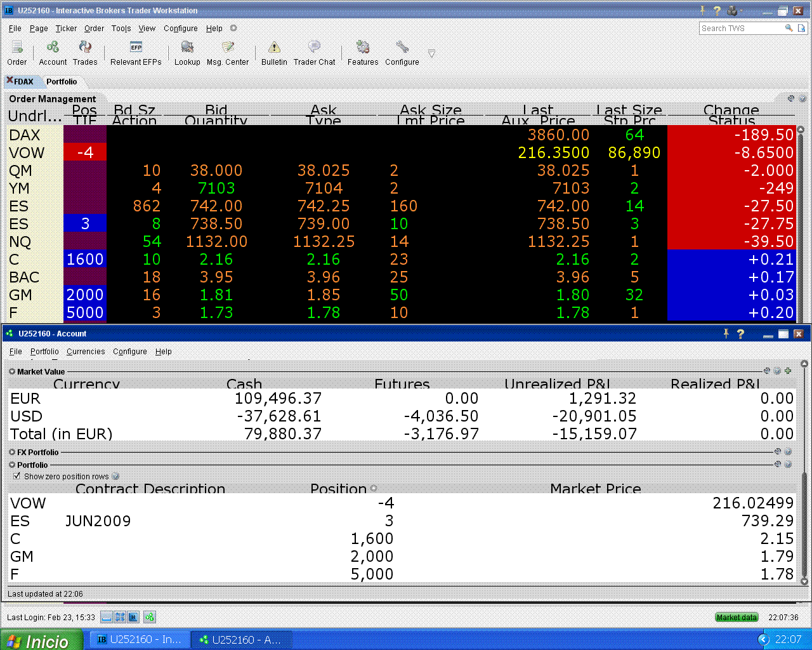Open the Features toolbar icon

[363, 53]
